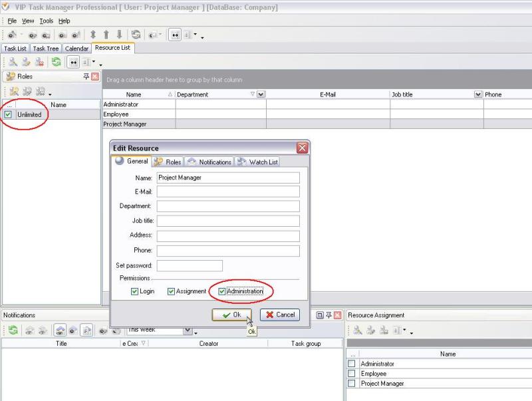Screen dimensions: 532x401
Task: Select the General tab in Edit Resource
Action: tap(132, 161)
